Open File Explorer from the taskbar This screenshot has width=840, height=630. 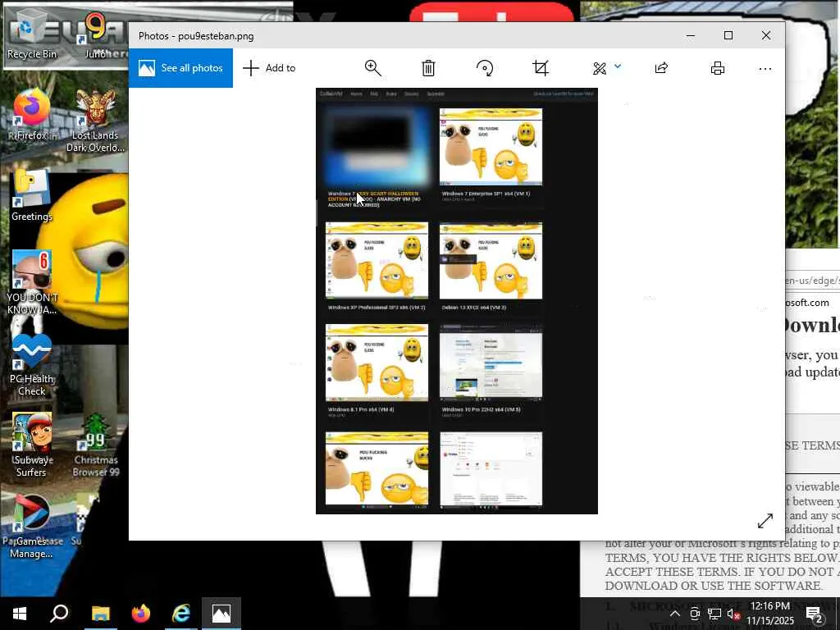tap(100, 614)
